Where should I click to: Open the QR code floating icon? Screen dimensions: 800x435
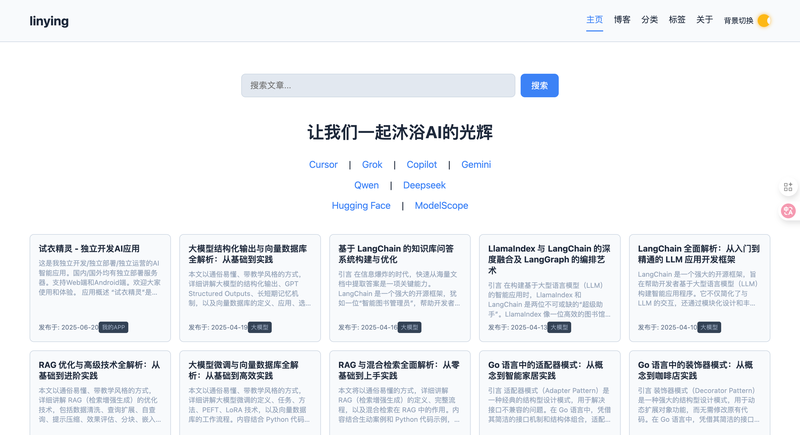(x=788, y=187)
